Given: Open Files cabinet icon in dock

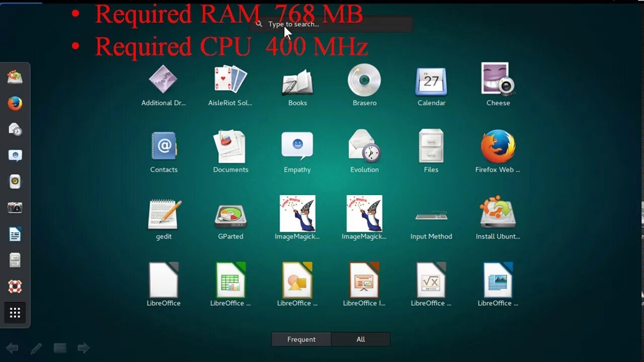Looking at the screenshot, I should pyautogui.click(x=15, y=260).
